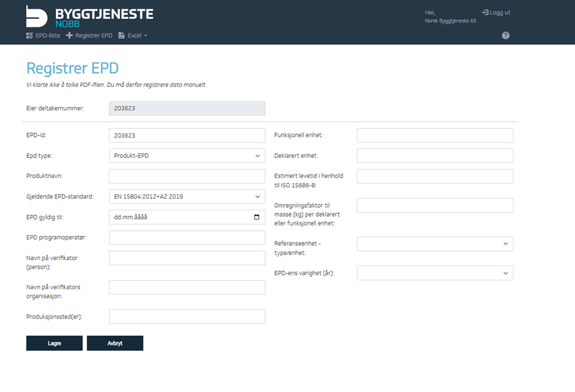Open the help question mark icon
The image size is (575, 392).
pos(506,36)
